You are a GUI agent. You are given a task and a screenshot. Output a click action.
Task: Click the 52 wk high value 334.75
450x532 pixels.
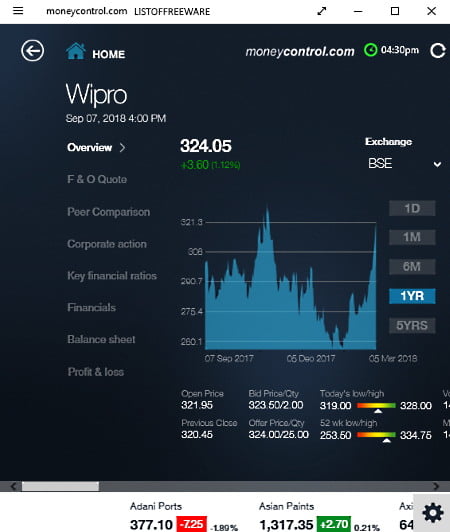coord(416,435)
